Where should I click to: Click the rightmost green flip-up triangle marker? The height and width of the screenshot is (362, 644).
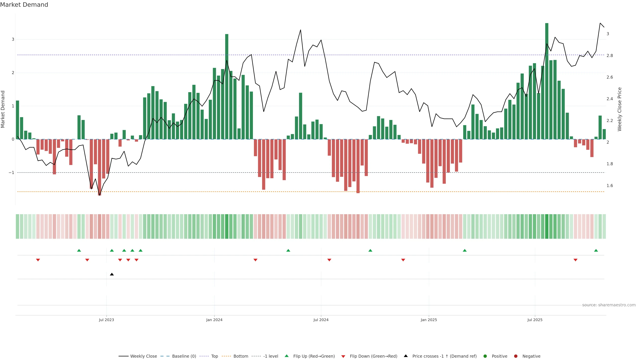[x=596, y=250]
